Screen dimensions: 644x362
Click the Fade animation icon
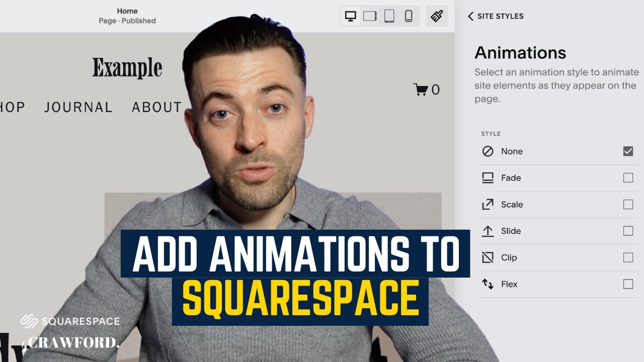coord(488,178)
